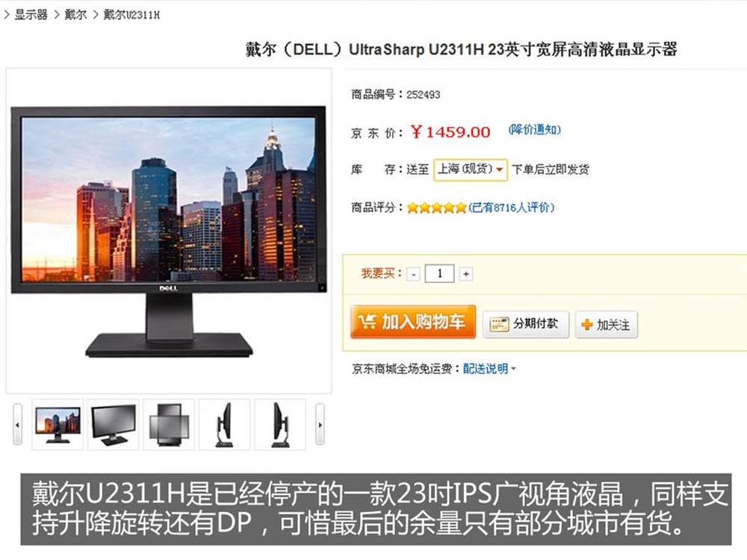Increase quantity with the plus stepper
747x560 pixels.
[x=466, y=274]
